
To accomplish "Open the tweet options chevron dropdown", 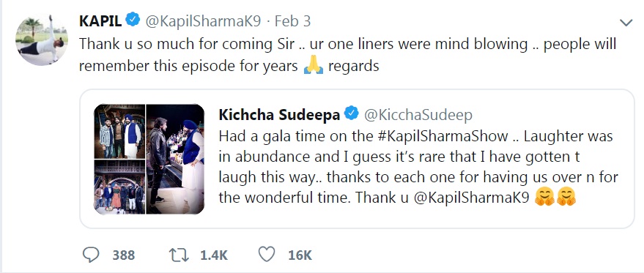I will (626, 23).
